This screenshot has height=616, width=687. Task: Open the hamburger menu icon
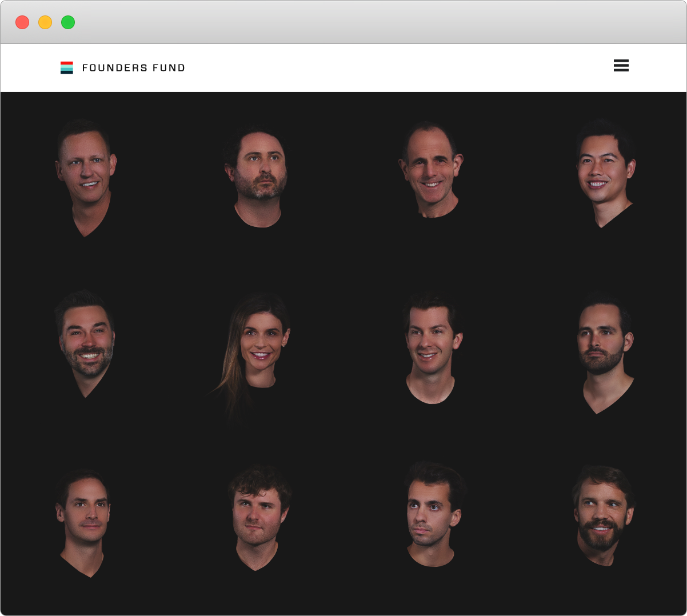coord(621,65)
